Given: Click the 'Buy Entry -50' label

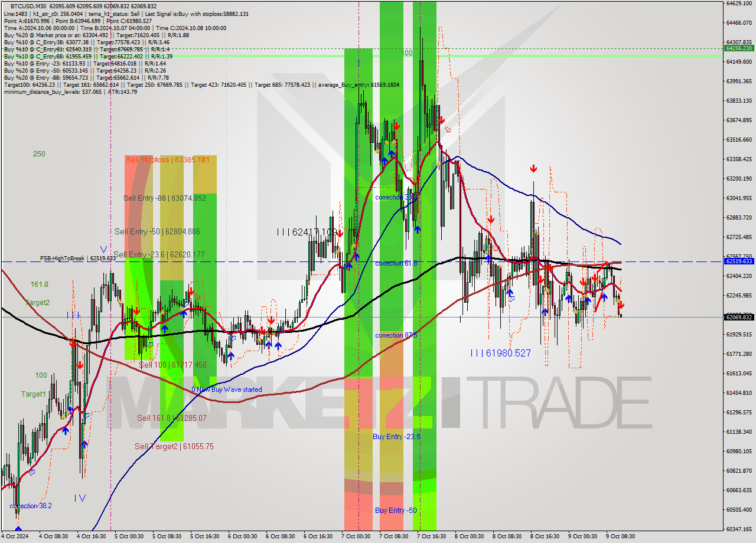Looking at the screenshot, I should [396, 511].
